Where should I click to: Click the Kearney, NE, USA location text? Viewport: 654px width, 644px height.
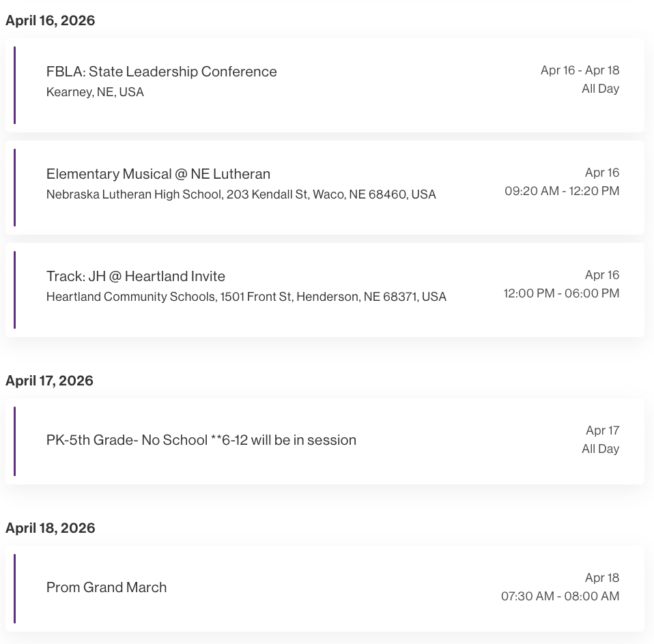point(95,91)
